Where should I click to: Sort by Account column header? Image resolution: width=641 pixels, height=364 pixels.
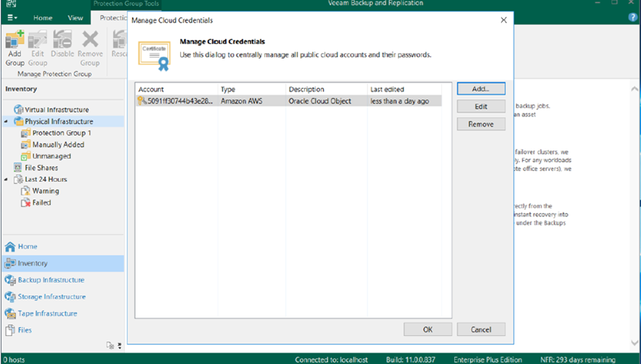177,89
